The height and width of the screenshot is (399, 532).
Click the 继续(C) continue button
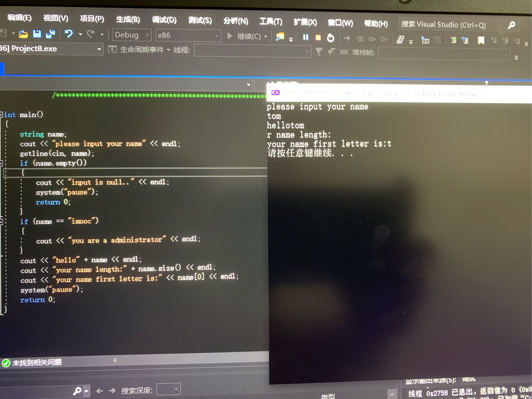[x=244, y=36]
